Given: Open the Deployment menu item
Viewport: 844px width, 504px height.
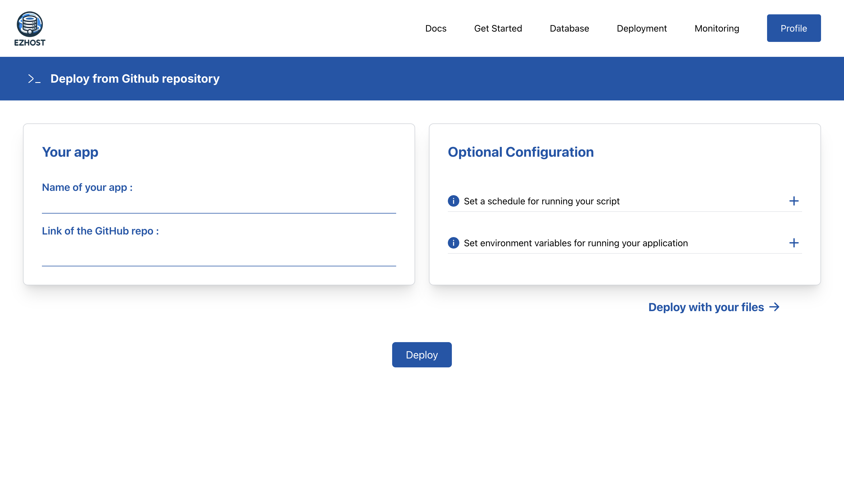Looking at the screenshot, I should click(x=642, y=28).
